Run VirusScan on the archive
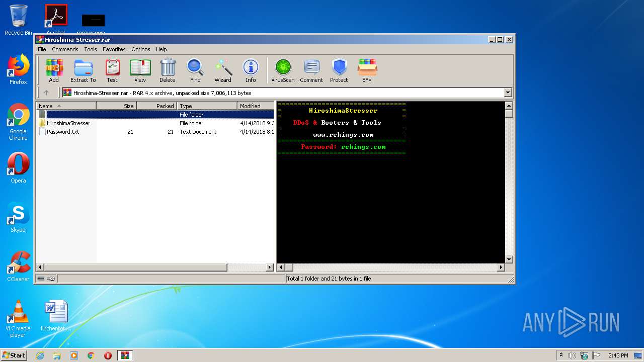This screenshot has height=362, width=644. click(283, 70)
